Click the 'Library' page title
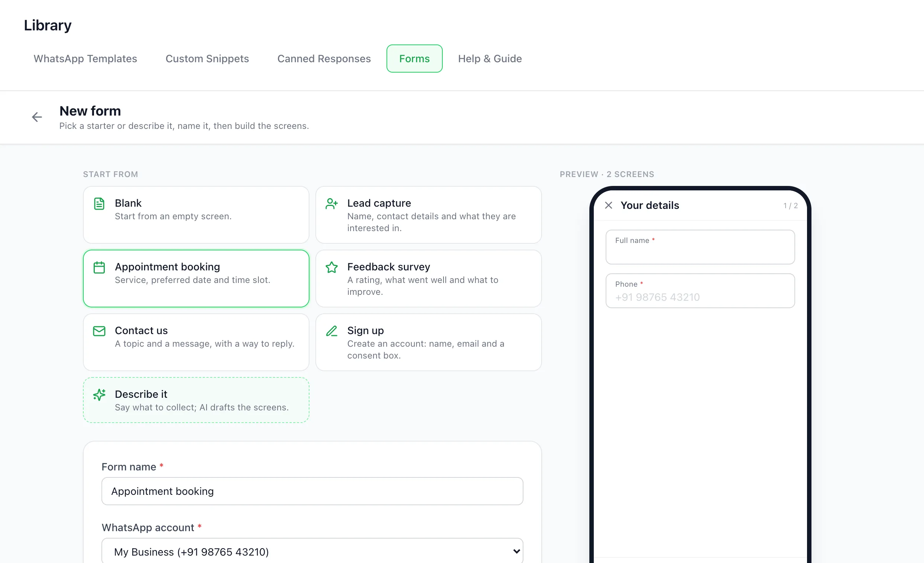The height and width of the screenshot is (563, 924). (48, 25)
